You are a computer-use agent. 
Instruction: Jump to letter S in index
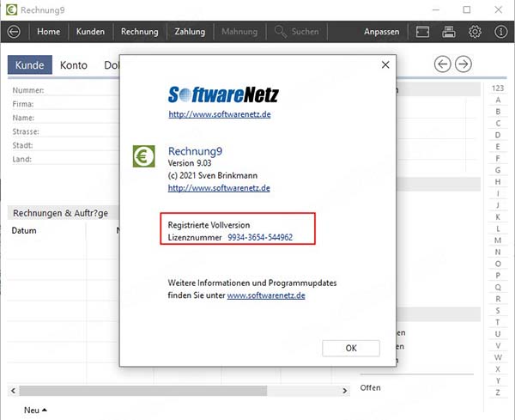[498, 311]
